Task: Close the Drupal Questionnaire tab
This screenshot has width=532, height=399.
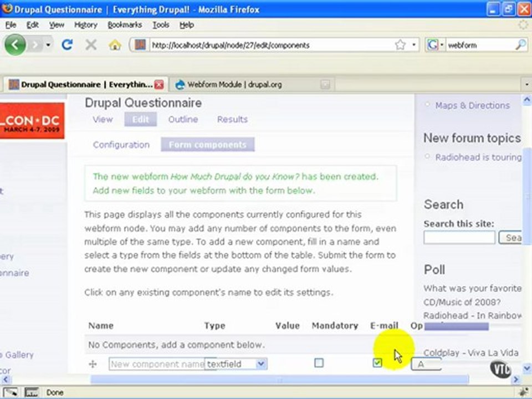Action: 159,84
